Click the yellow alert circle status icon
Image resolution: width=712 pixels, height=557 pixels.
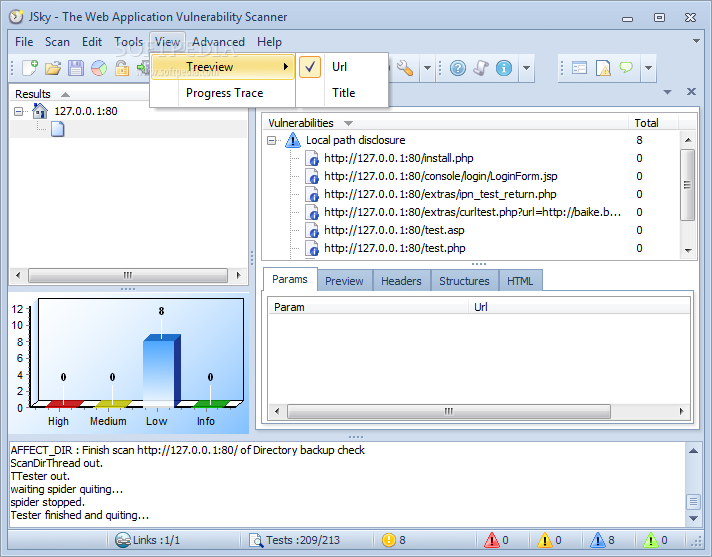tap(389, 540)
